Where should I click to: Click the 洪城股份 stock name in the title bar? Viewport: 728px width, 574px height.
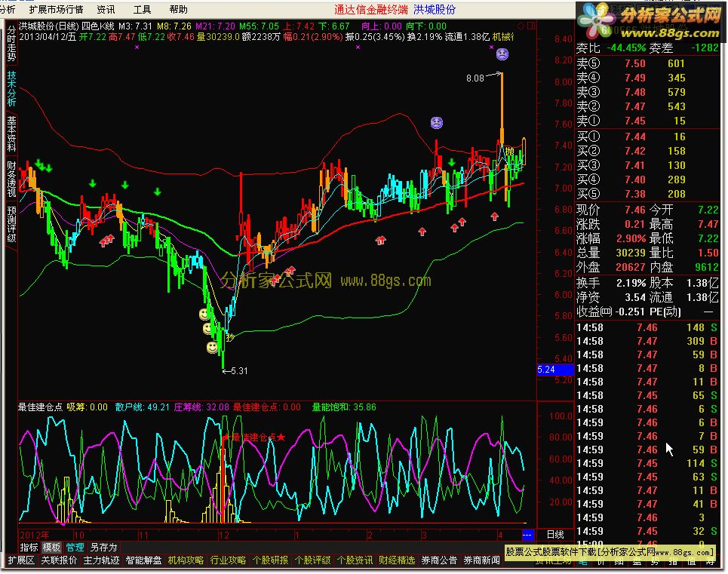coord(435,10)
